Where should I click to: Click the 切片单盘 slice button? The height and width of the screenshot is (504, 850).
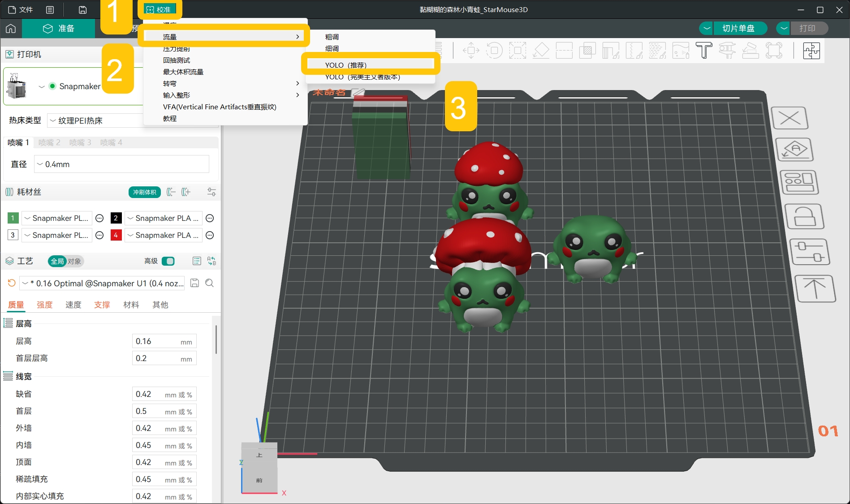point(738,28)
